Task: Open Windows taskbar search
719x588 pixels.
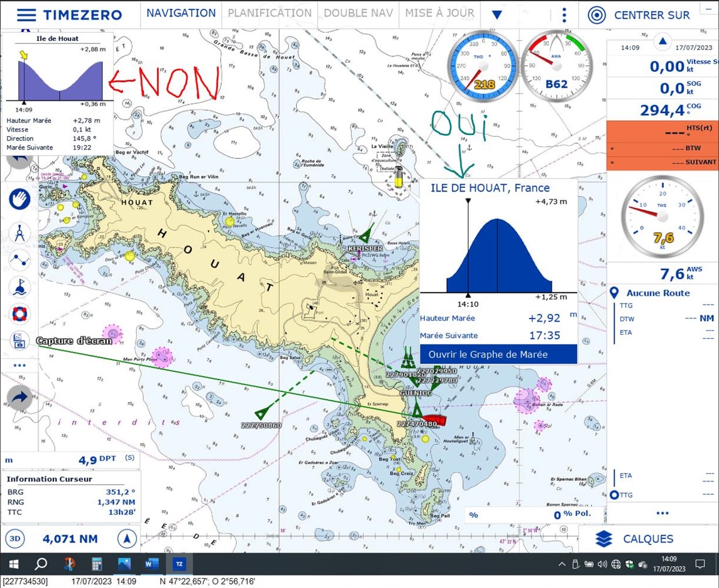Action: point(41,564)
